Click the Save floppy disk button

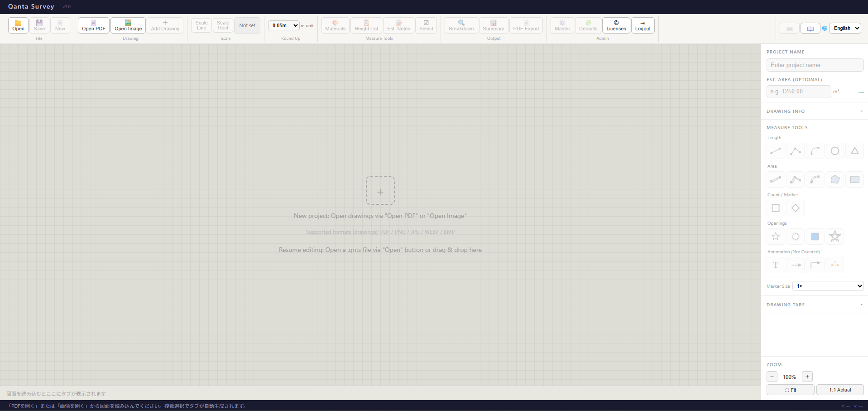[x=39, y=25]
